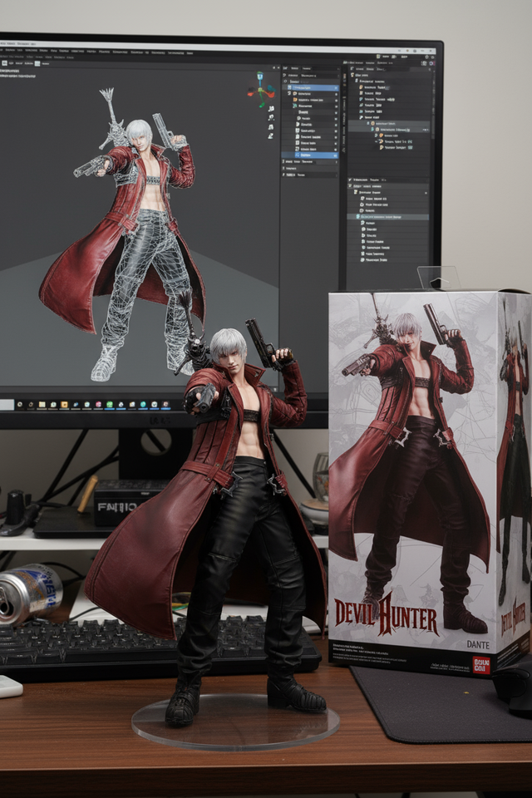Select the teal-highlighted row in the lower-right panel list
This screenshot has width=532, height=798.
(x=388, y=217)
